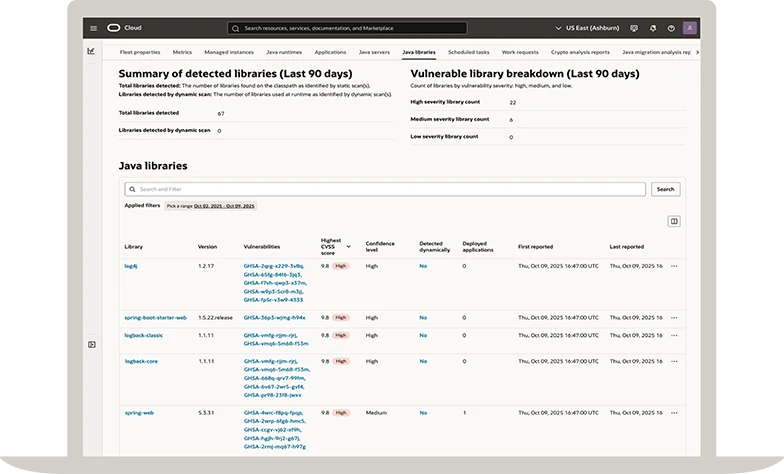Open the spring-boot-starter-web library link
This screenshot has width=784, height=474.
[155, 317]
